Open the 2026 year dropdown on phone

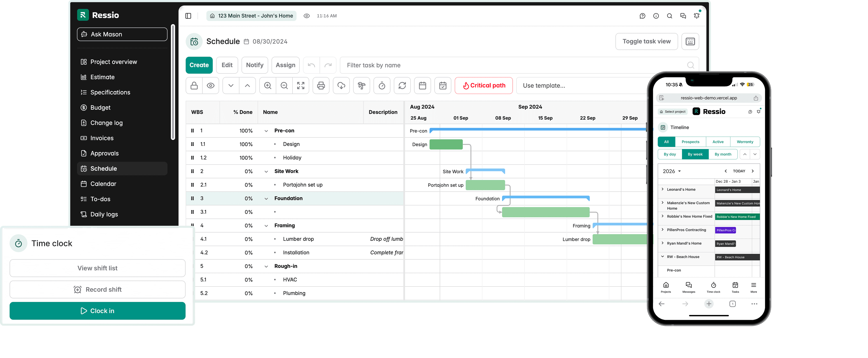(x=672, y=171)
